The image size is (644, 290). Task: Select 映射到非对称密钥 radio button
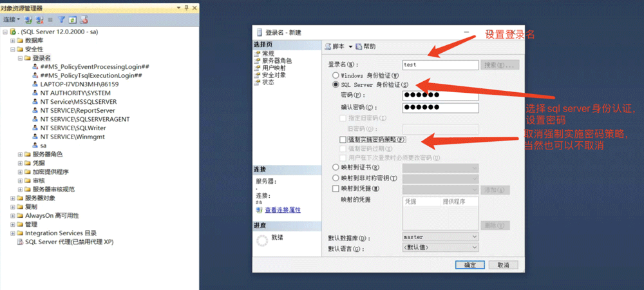[x=336, y=179]
